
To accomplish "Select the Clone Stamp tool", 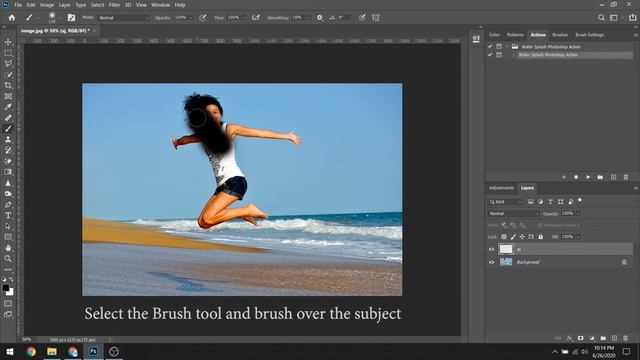I will click(8, 140).
